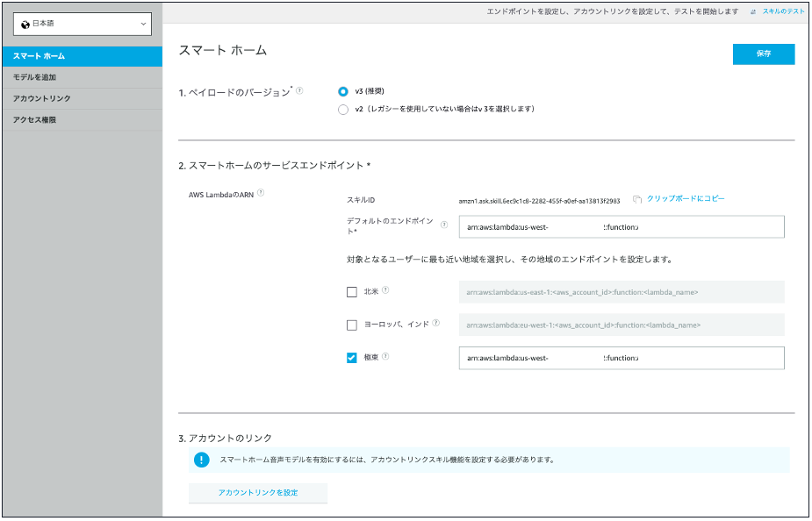Click the 保存 button to save settings
This screenshot has width=812, height=521.
click(x=763, y=54)
